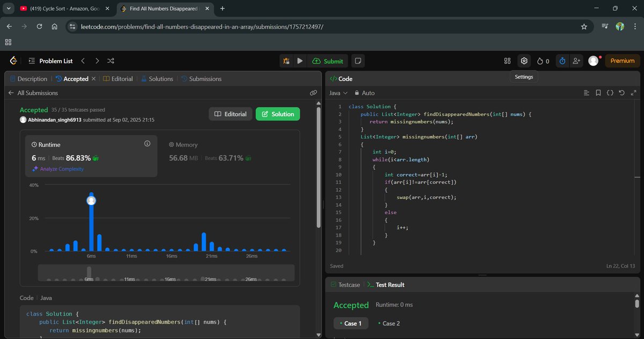Switch to the Description tab

(28, 78)
